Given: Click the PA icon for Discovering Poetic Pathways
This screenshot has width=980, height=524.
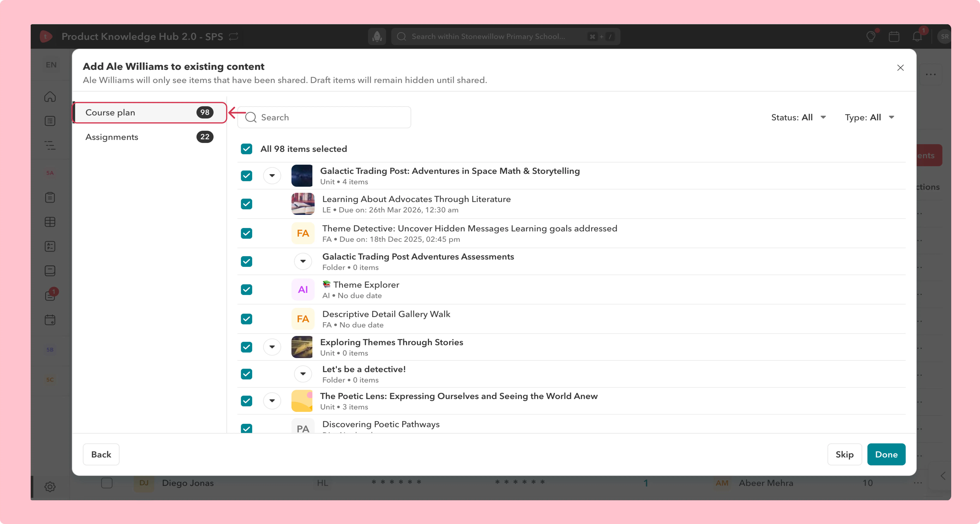Looking at the screenshot, I should click(x=303, y=426).
